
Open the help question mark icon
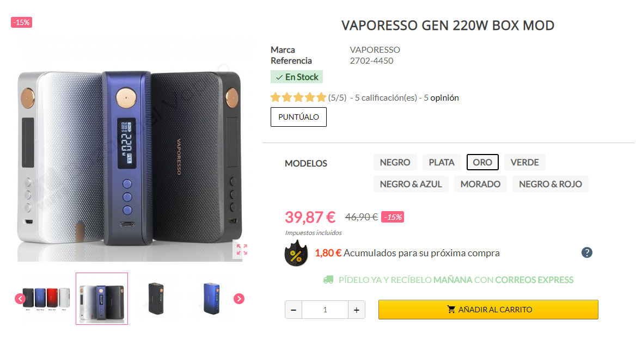pos(586,252)
